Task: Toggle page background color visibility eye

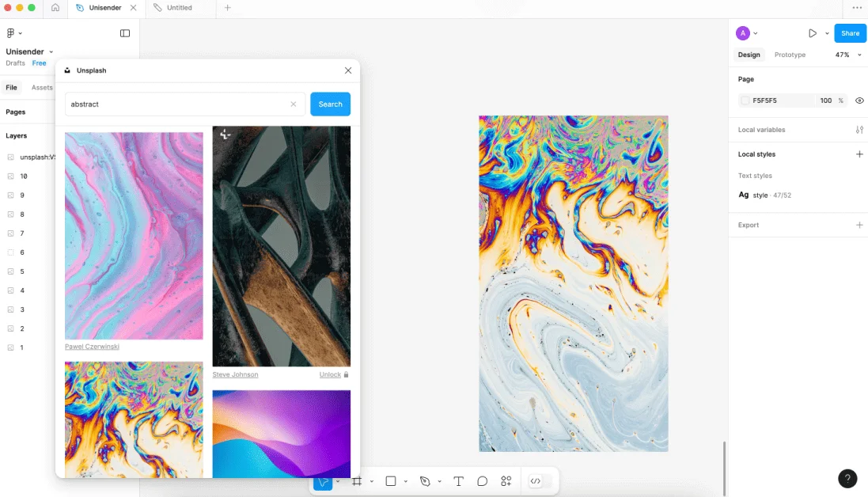Action: coord(859,101)
